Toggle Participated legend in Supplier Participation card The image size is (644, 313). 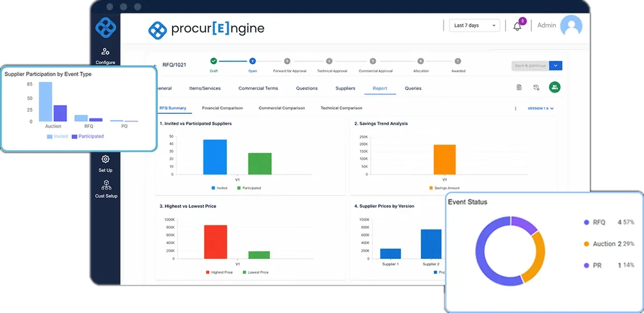87,136
